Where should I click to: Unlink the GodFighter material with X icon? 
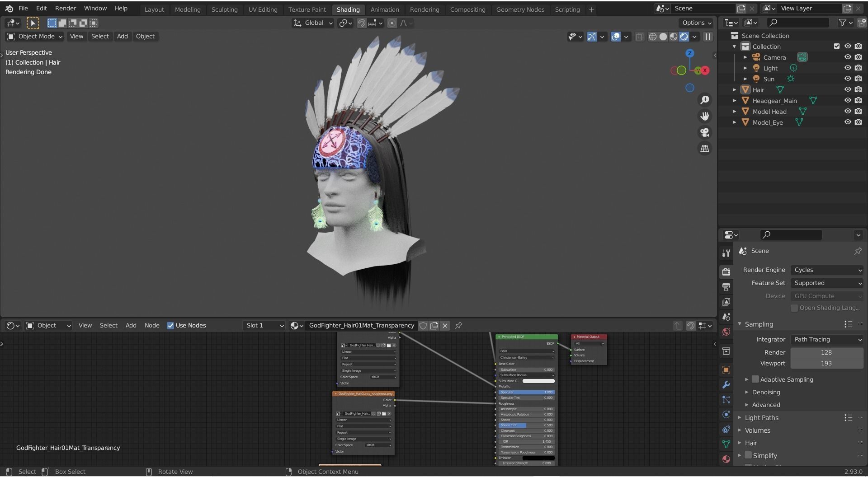[x=445, y=326]
